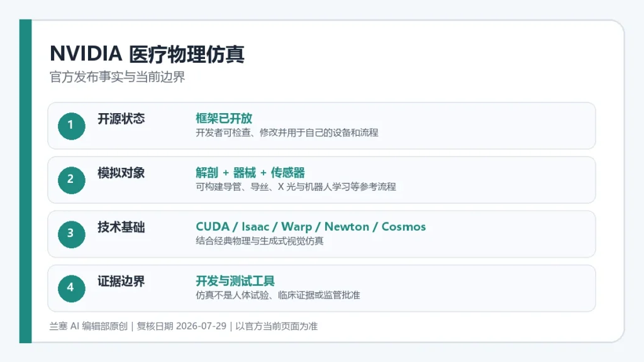Select the 开源状态 row label
The image size is (644, 362).
(121, 119)
